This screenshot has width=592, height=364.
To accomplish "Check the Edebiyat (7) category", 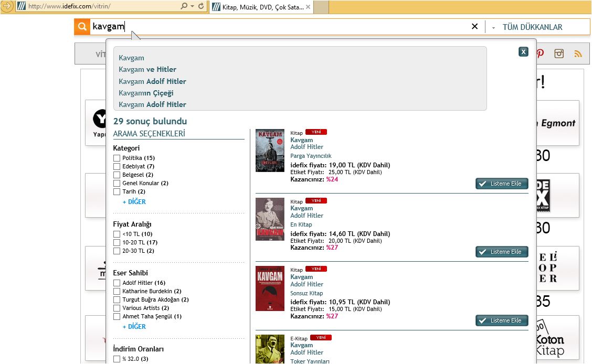I will (x=117, y=166).
